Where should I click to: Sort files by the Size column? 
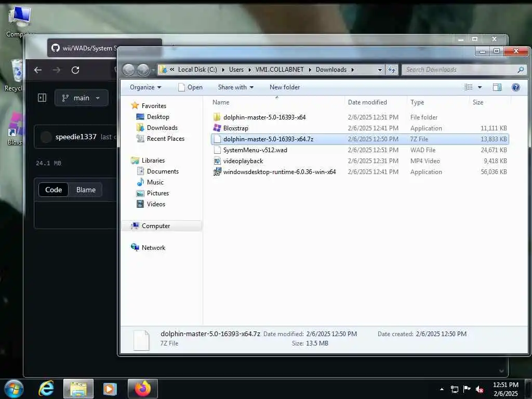coord(478,102)
